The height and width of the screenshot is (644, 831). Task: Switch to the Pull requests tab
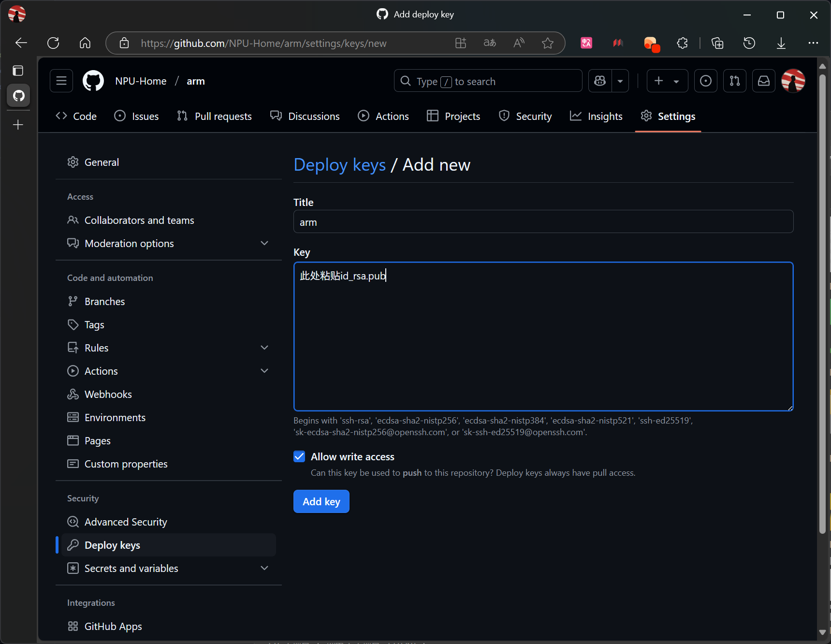214,116
